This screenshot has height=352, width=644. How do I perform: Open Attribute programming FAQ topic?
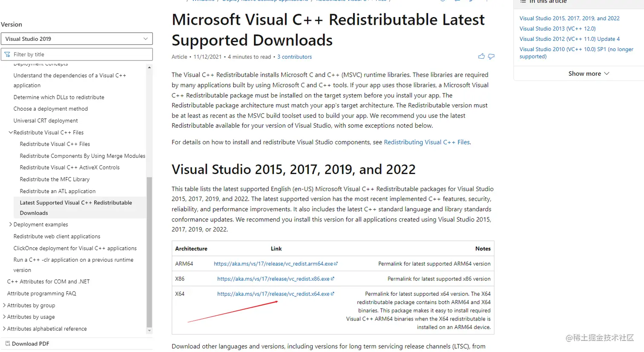(x=42, y=293)
